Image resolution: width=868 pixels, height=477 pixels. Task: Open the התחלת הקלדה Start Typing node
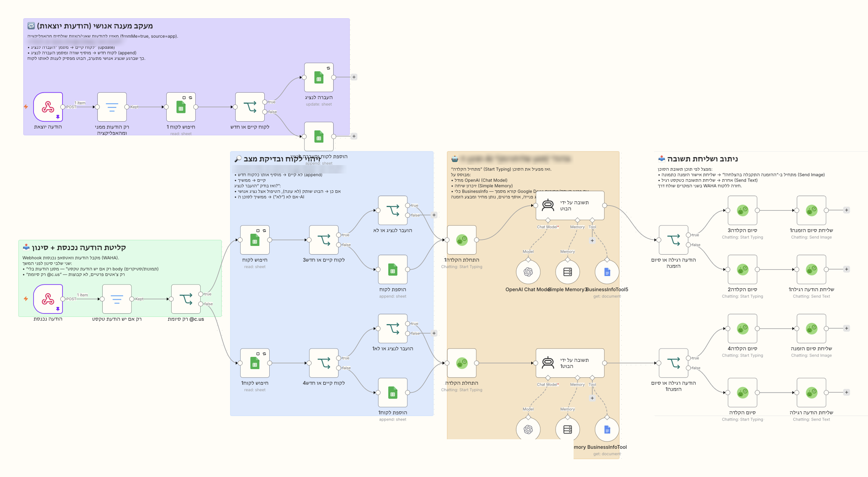tap(462, 363)
